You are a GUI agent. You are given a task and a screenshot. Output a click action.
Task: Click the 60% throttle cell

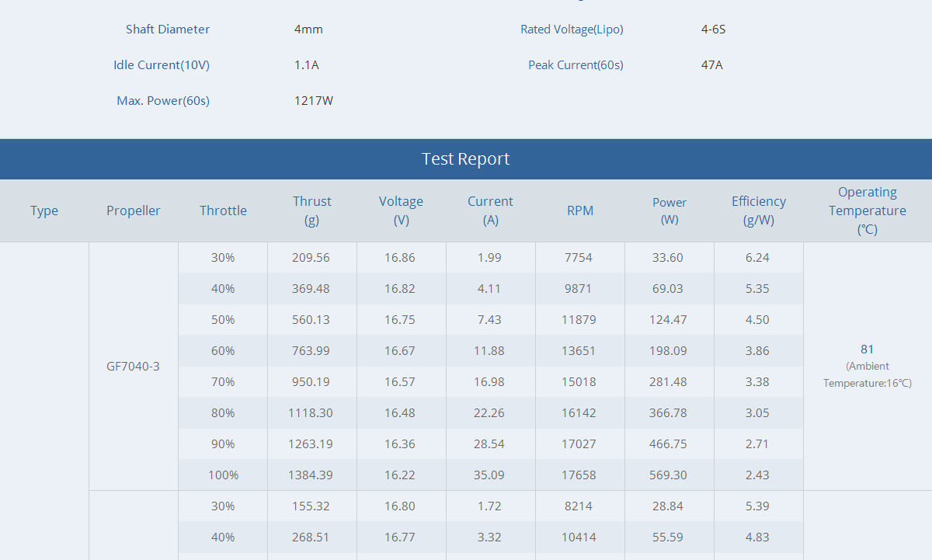tap(223, 350)
